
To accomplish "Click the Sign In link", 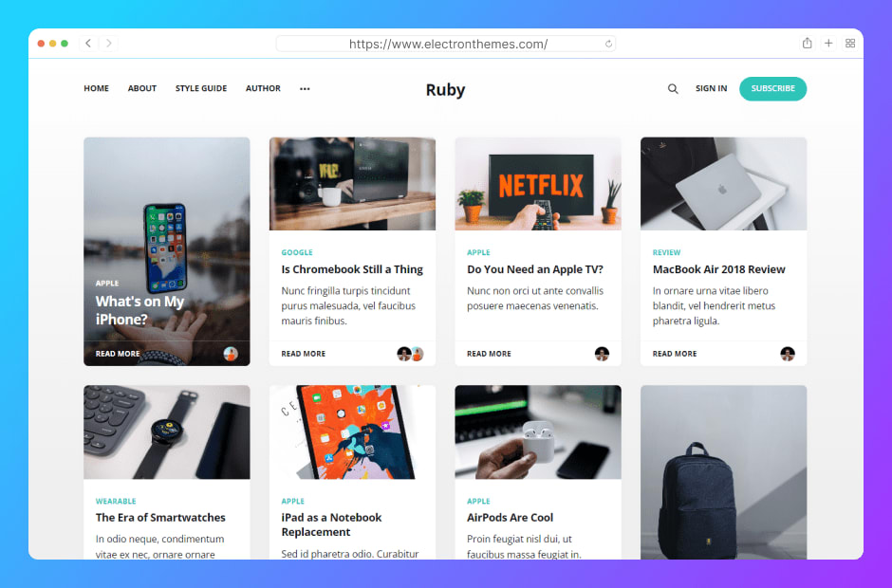I will pos(711,89).
